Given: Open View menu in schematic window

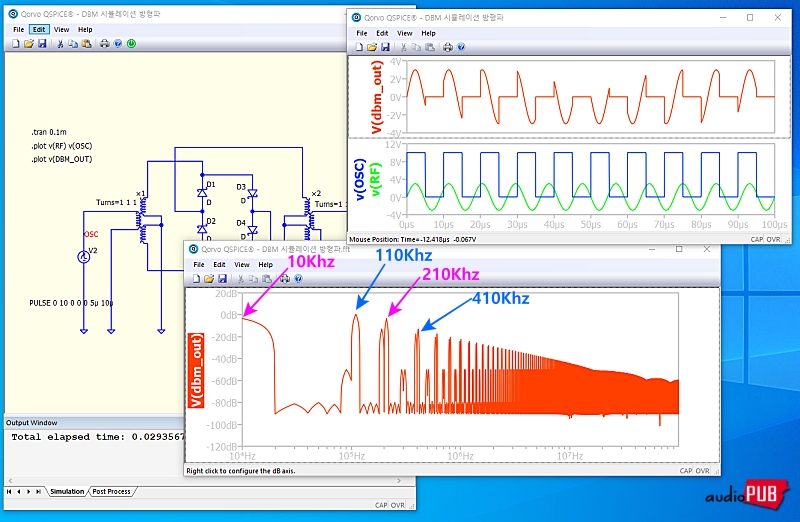Looking at the screenshot, I should point(61,30).
